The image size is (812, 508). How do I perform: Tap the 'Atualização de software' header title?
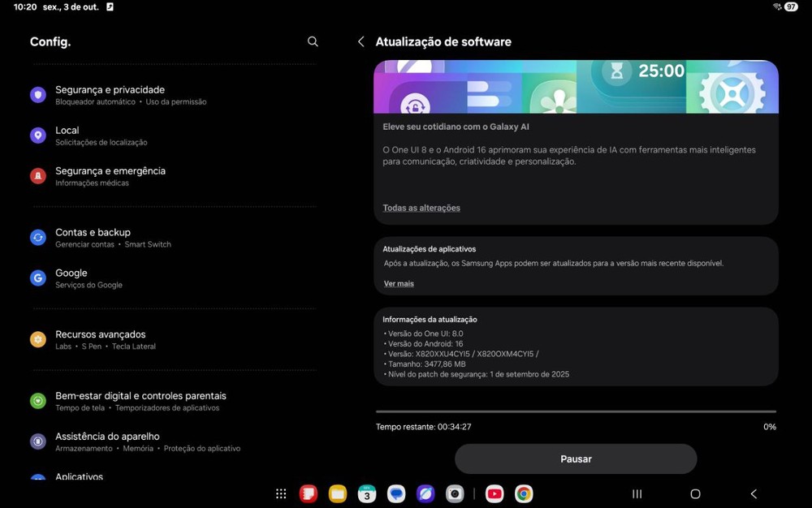[443, 42]
